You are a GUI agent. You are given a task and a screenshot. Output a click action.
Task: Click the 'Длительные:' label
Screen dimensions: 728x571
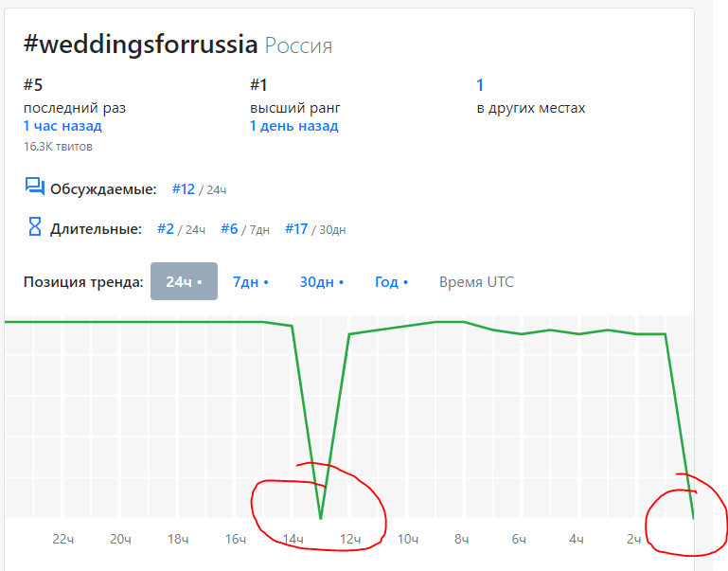click(97, 229)
